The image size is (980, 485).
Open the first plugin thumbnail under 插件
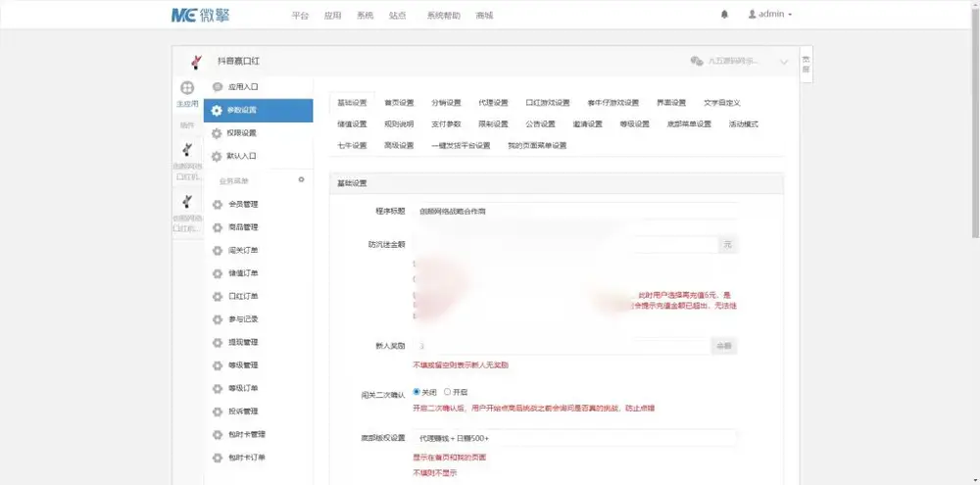(187, 151)
